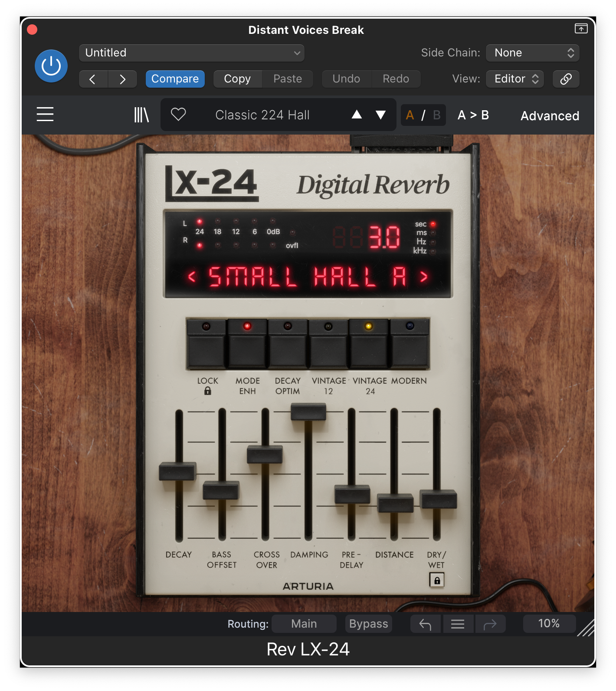Screen dimensions: 616x691
Task: Open the Side Chain None dropdown
Action: coord(533,53)
